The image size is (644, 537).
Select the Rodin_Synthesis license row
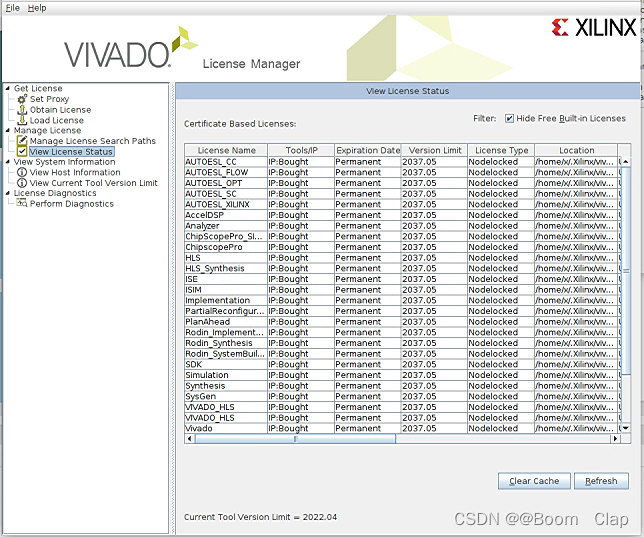[x=401, y=343]
